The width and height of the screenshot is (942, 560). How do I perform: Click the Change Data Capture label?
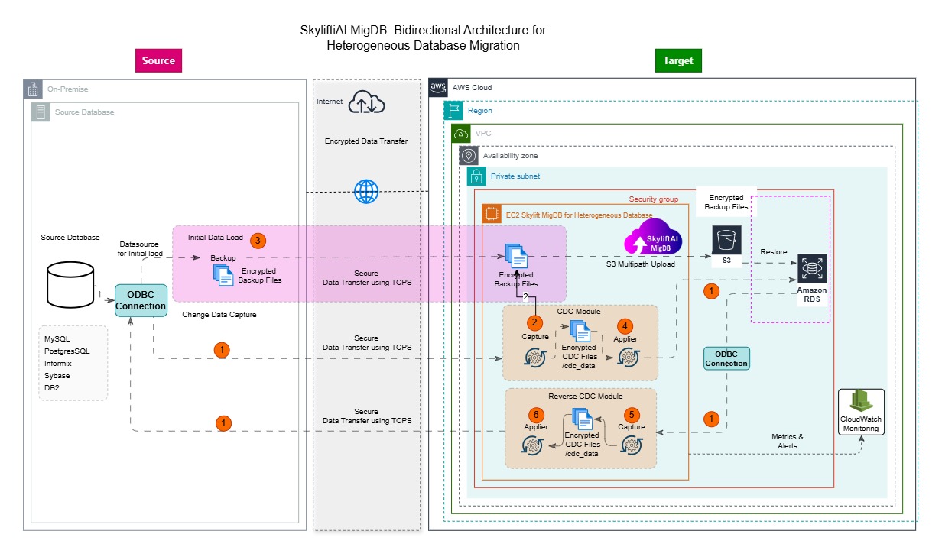pos(219,314)
